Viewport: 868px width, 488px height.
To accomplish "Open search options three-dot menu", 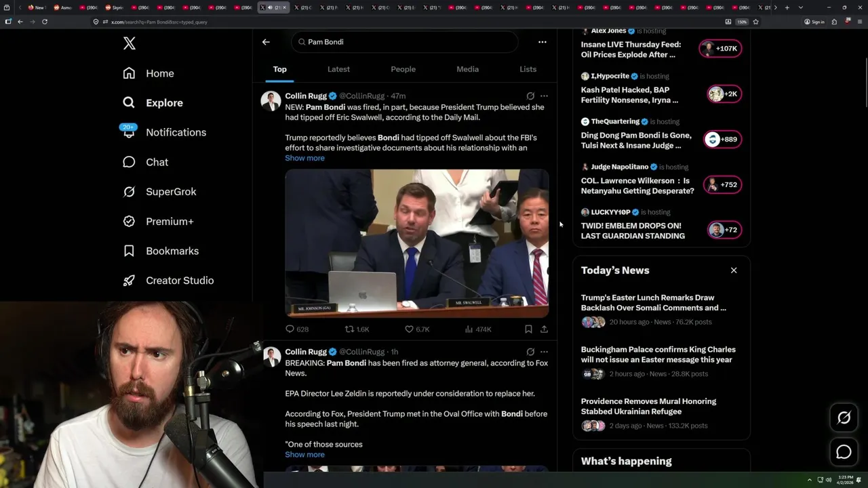I will [x=542, y=42].
